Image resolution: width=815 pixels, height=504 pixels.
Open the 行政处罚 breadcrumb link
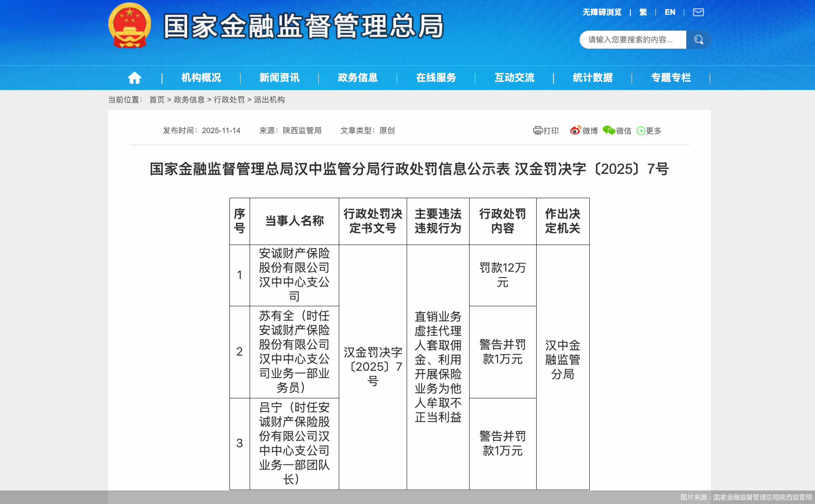coord(231,99)
